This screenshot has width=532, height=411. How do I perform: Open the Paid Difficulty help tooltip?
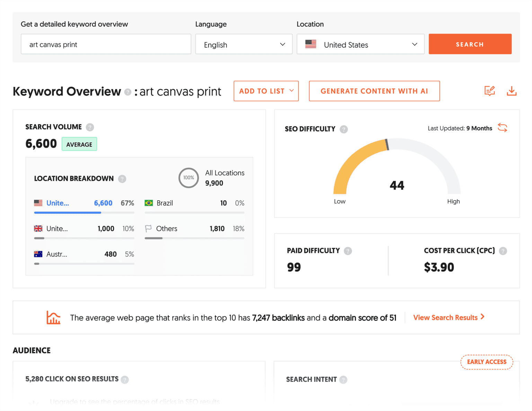[348, 251]
